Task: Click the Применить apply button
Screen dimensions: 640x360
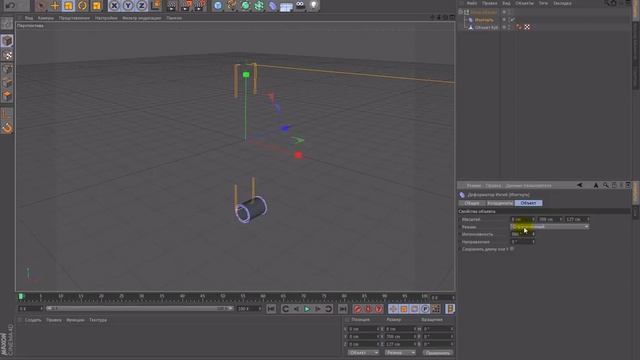Action: [438, 353]
